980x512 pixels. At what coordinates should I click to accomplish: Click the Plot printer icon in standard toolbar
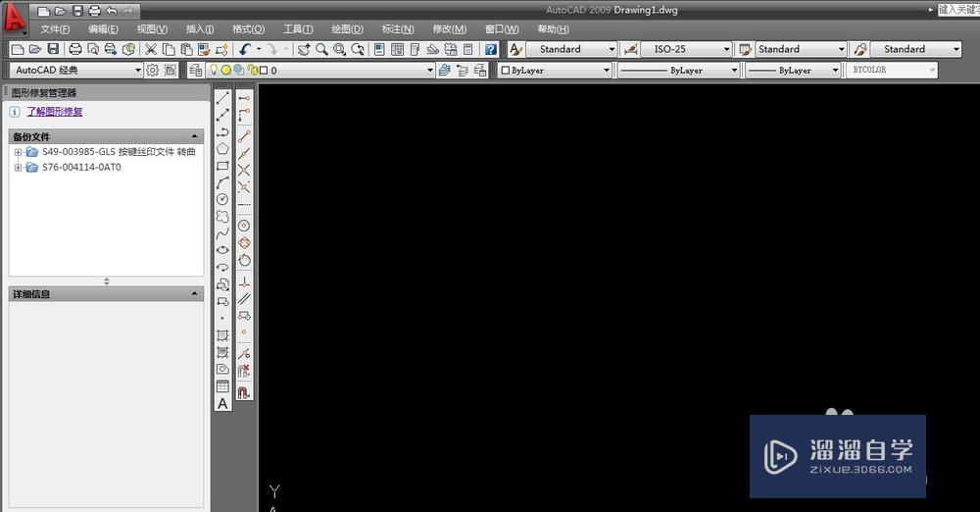(75, 49)
